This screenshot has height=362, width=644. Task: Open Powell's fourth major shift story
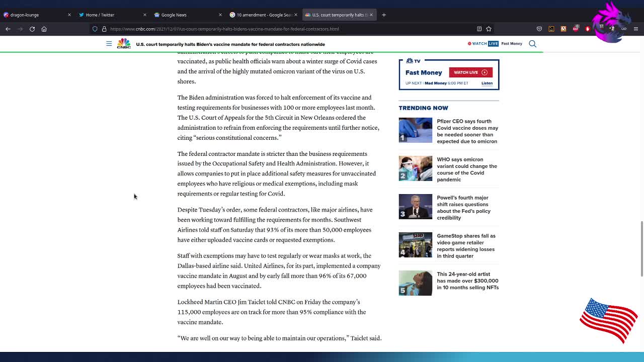pyautogui.click(x=463, y=208)
